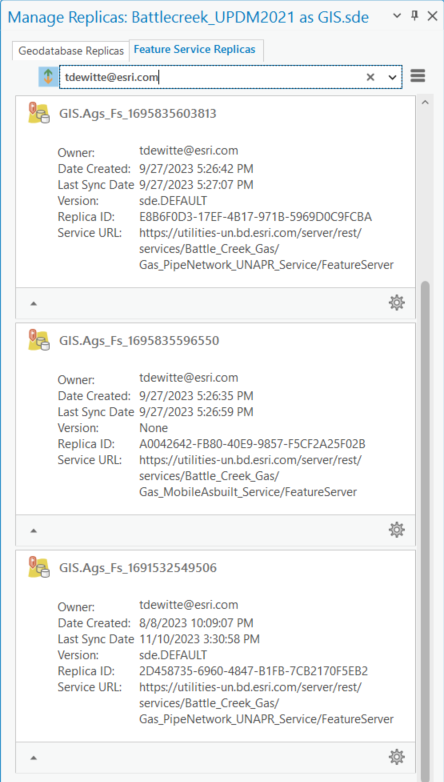Click the replica icon for GIS.Ags_Fs_1691532549506
Screen dimensions: 444x782
pos(39,568)
